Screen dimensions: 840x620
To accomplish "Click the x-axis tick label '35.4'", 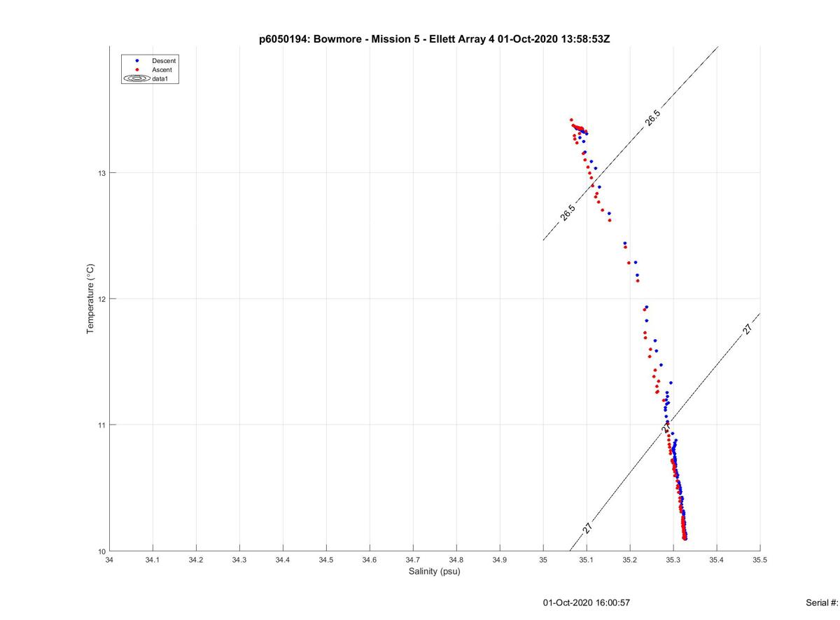I will [x=717, y=560].
